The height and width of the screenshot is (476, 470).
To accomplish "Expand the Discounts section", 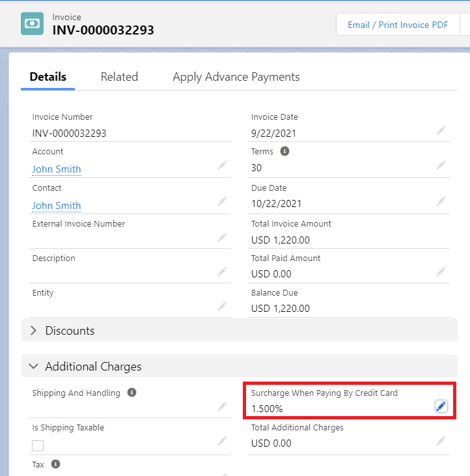I will pos(34,331).
